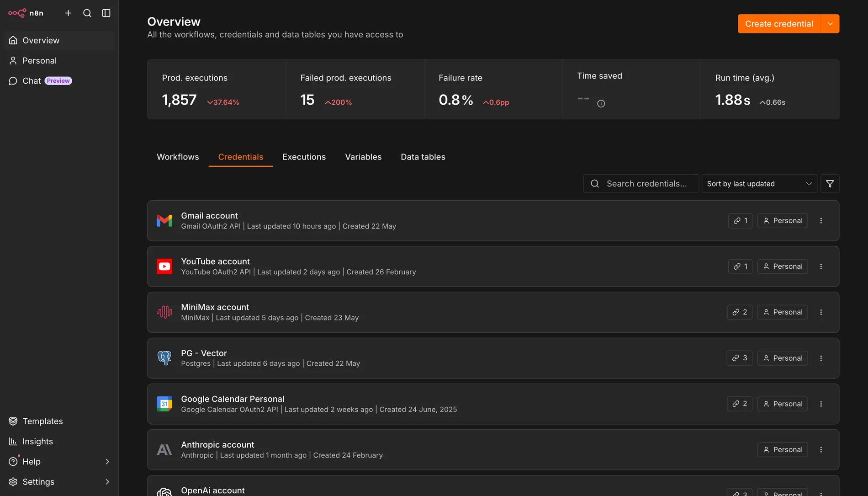Click the Gmail account logo icon

pos(164,221)
